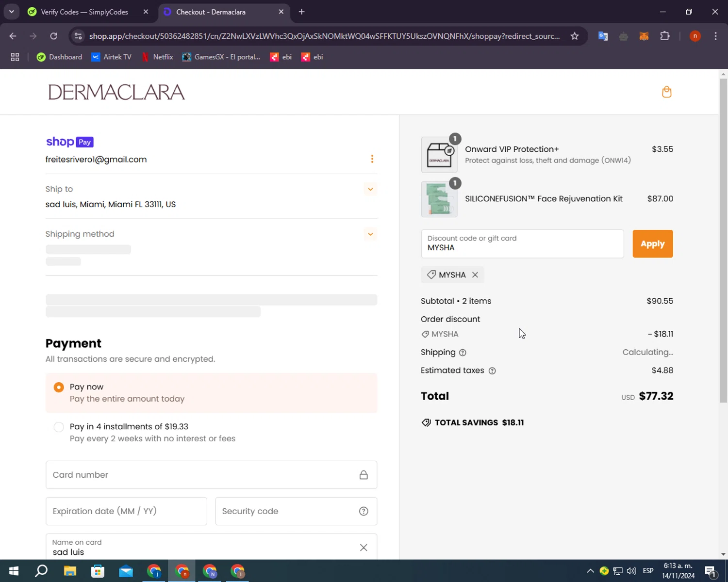Screen dimensions: 728x582
Task: Click the card number lock icon
Action: [x=364, y=475]
